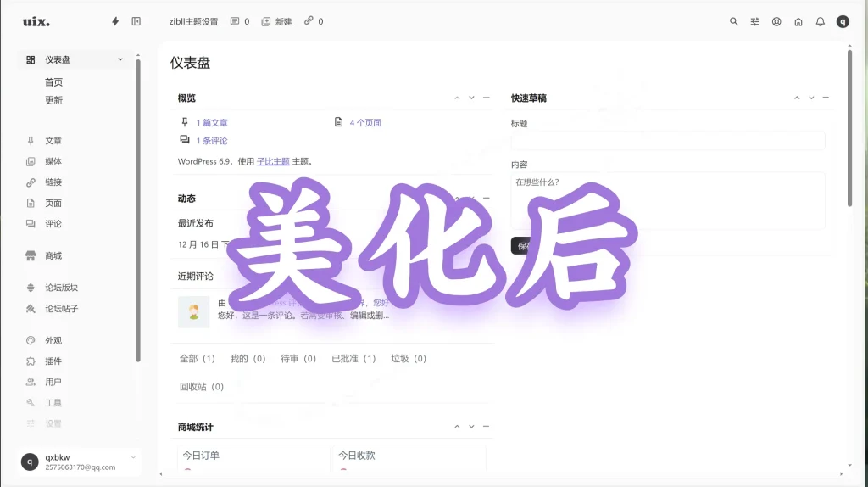868x487 pixels.
Task: Select 待审 (0) comments filter
Action: (298, 359)
